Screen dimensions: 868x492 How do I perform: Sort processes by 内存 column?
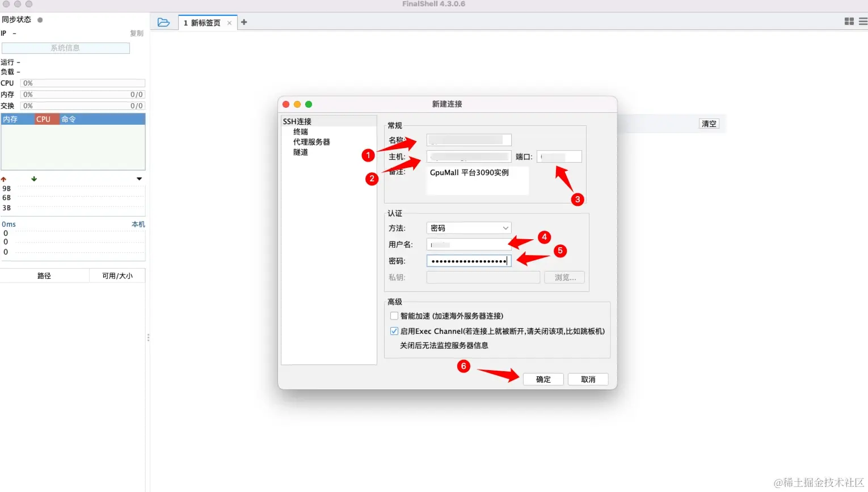[18, 119]
